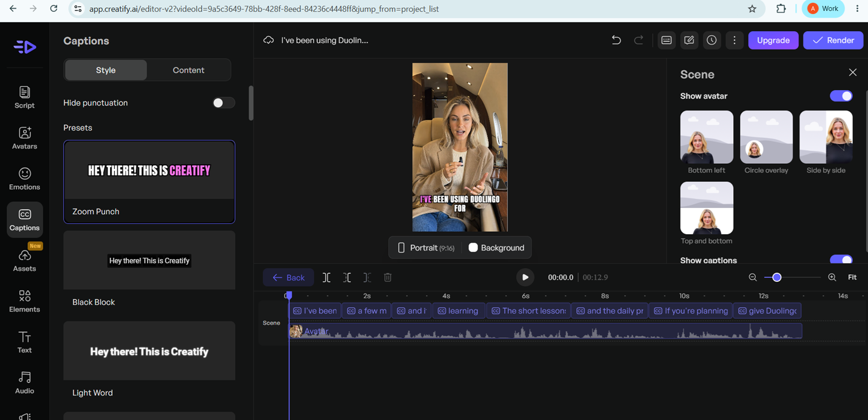Click the timeline zoom in magnifier
Screen dimensions: 868x420
[832, 277]
